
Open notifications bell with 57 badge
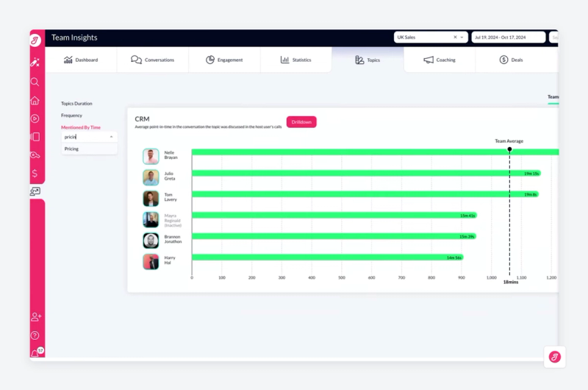point(36,352)
